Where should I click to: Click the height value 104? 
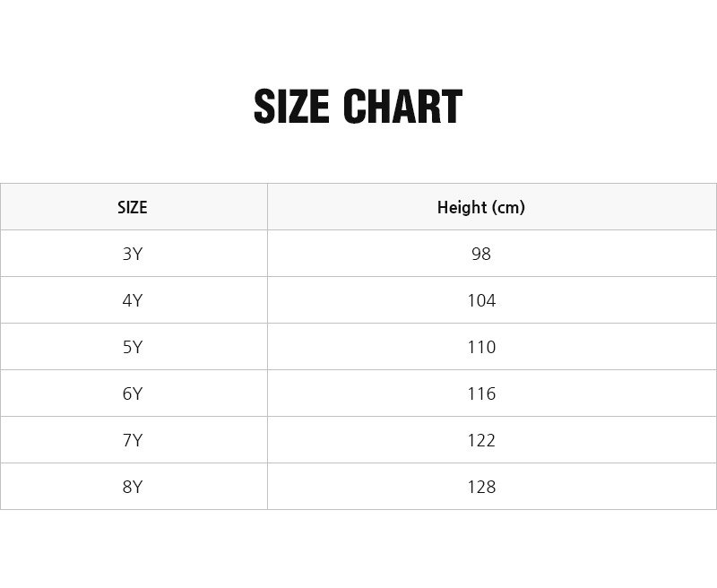click(x=481, y=300)
